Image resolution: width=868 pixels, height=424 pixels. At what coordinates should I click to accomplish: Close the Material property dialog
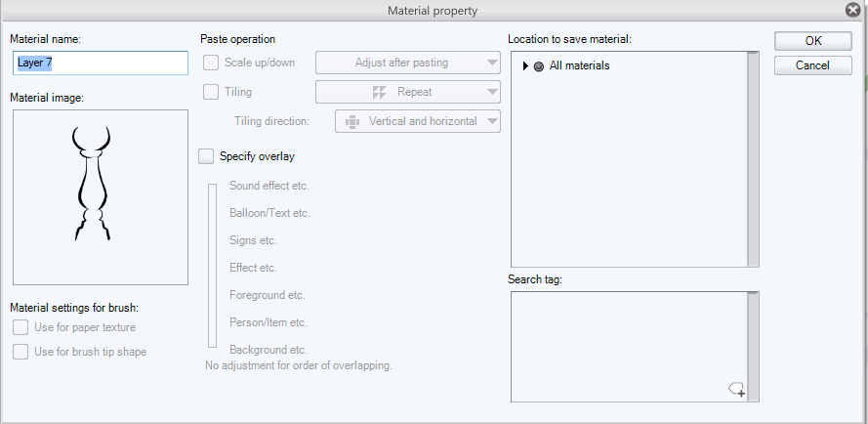(x=852, y=10)
